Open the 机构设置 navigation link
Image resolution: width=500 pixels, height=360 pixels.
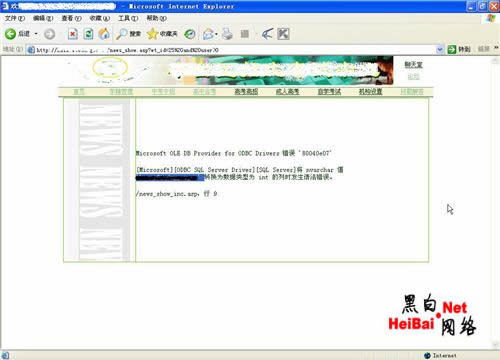pyautogui.click(x=370, y=91)
